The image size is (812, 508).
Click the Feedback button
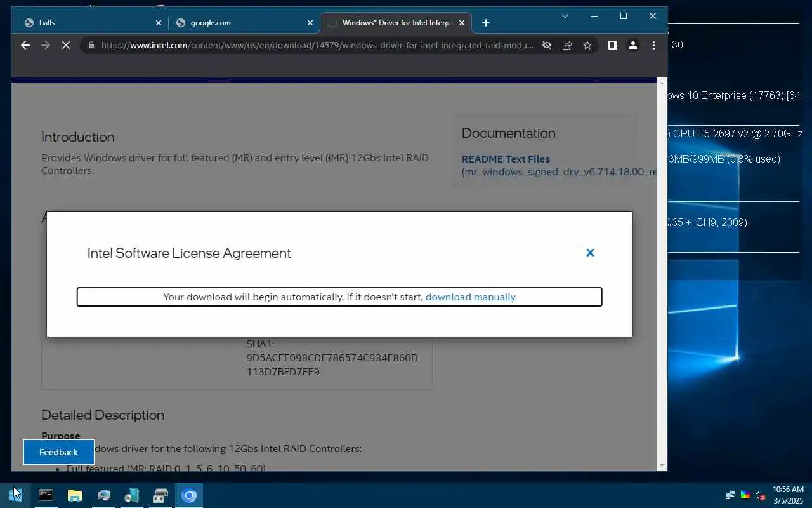tap(59, 452)
